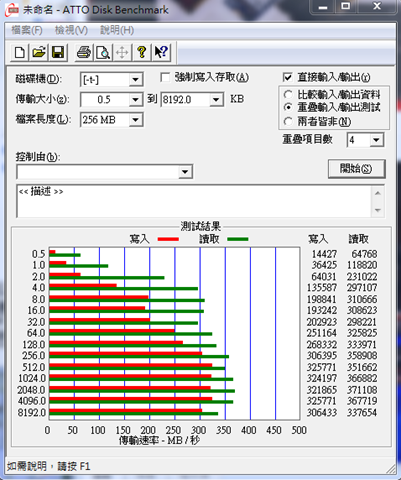This screenshot has height=480, width=401.
Task: Open the 256 MB file length dropdown
Action: [x=136, y=120]
